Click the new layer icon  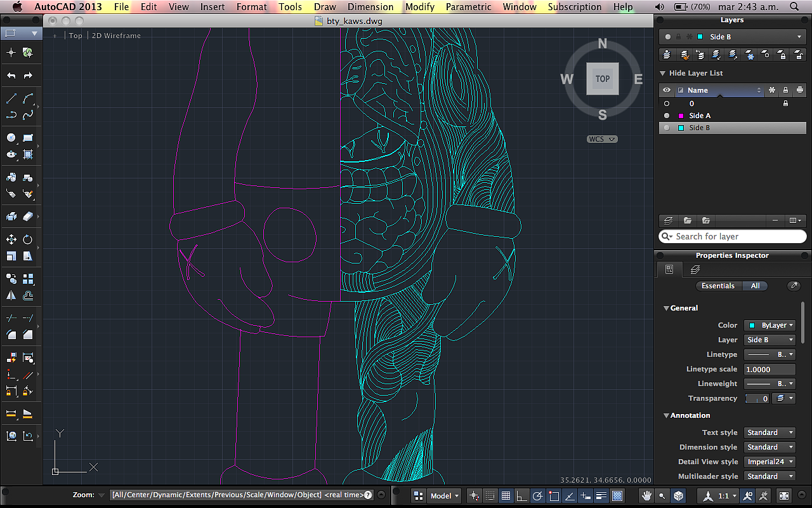click(667, 220)
